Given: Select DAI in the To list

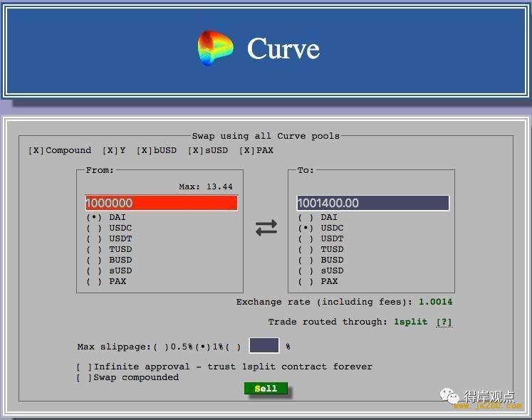Looking at the screenshot, I should click(x=306, y=217).
